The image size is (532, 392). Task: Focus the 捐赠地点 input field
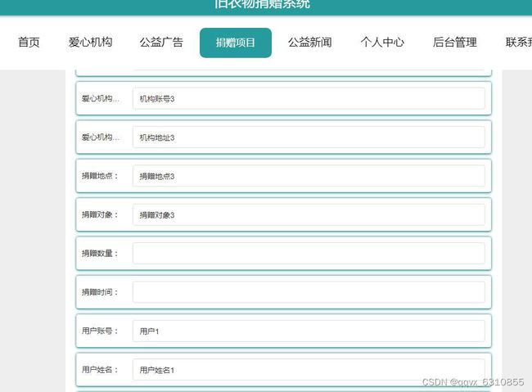coord(309,176)
